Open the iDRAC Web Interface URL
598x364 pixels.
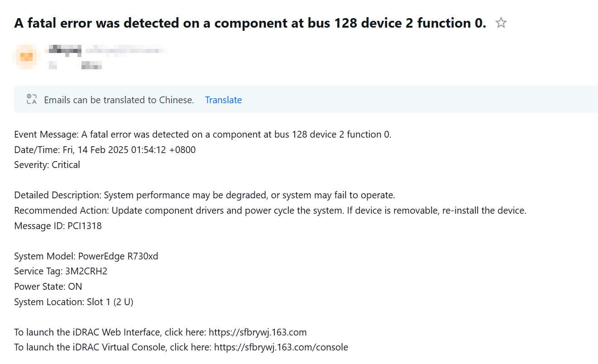pyautogui.click(x=258, y=332)
